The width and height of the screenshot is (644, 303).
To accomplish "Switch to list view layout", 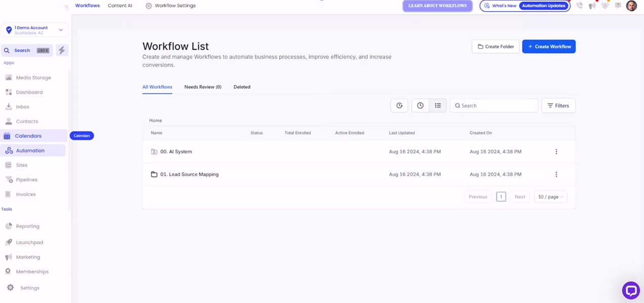I will (x=438, y=105).
